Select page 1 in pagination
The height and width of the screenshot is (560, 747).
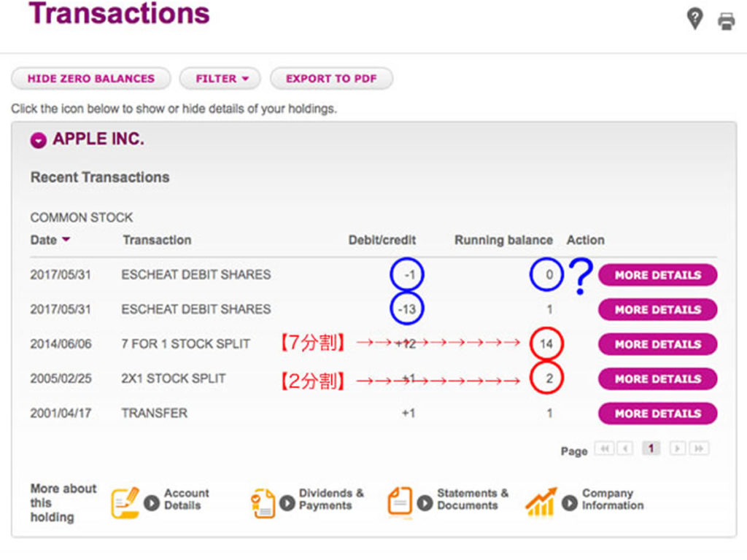tap(651, 448)
